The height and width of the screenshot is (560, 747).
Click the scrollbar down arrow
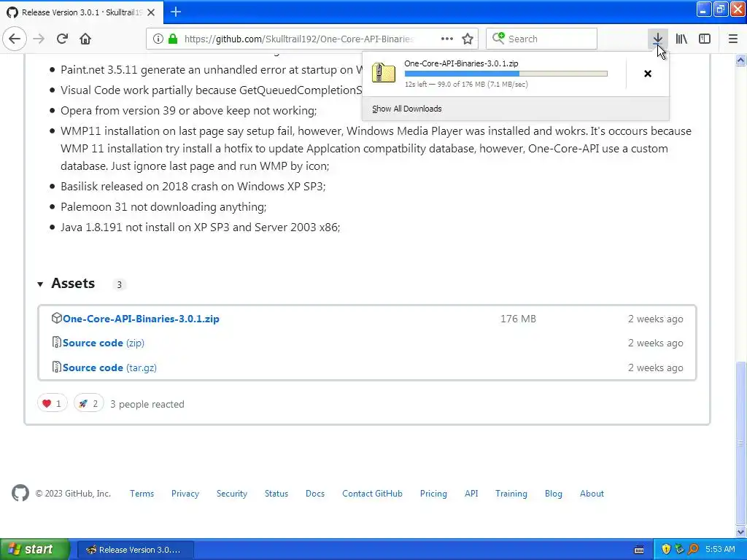[741, 532]
